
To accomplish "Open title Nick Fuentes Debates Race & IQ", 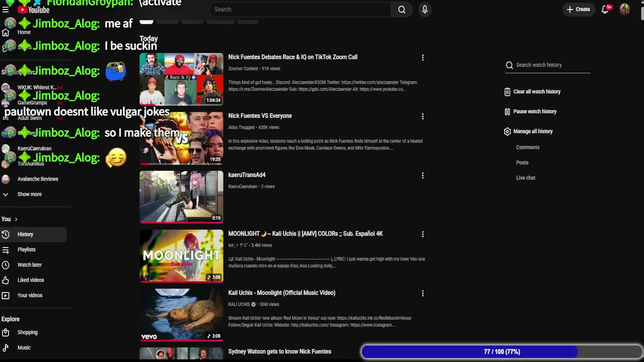I will [293, 57].
